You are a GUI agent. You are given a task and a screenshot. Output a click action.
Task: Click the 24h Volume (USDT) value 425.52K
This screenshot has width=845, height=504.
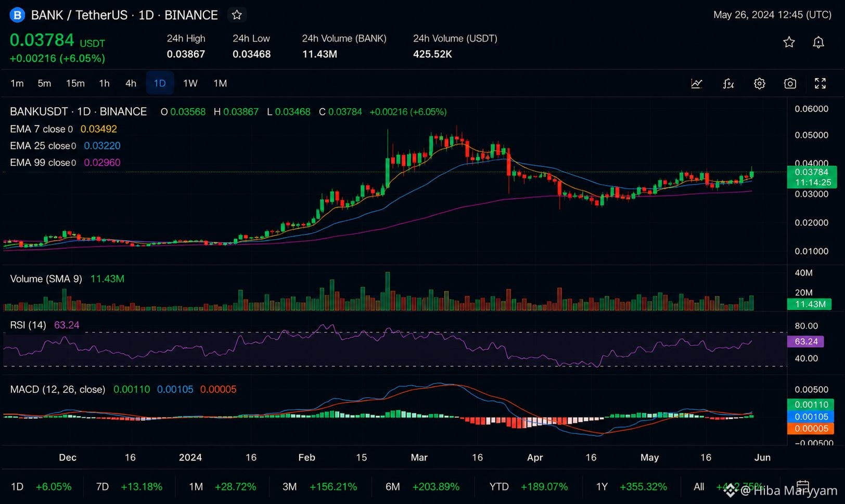click(432, 54)
